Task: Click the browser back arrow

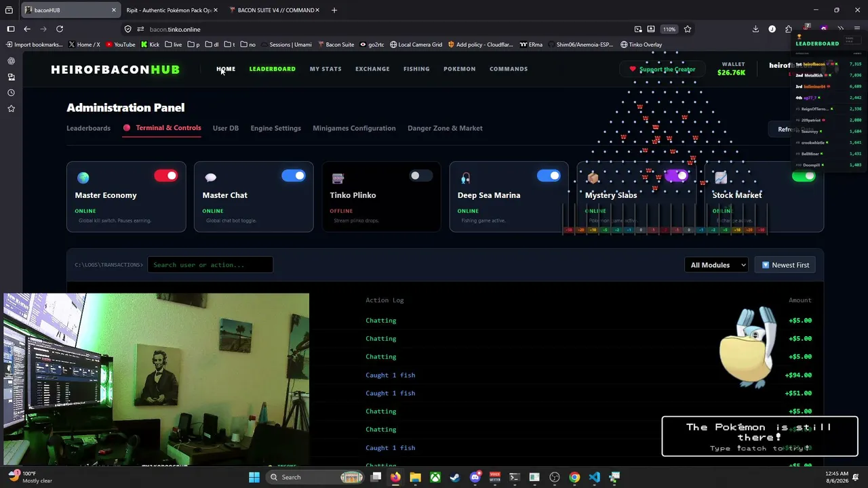Action: point(27,29)
